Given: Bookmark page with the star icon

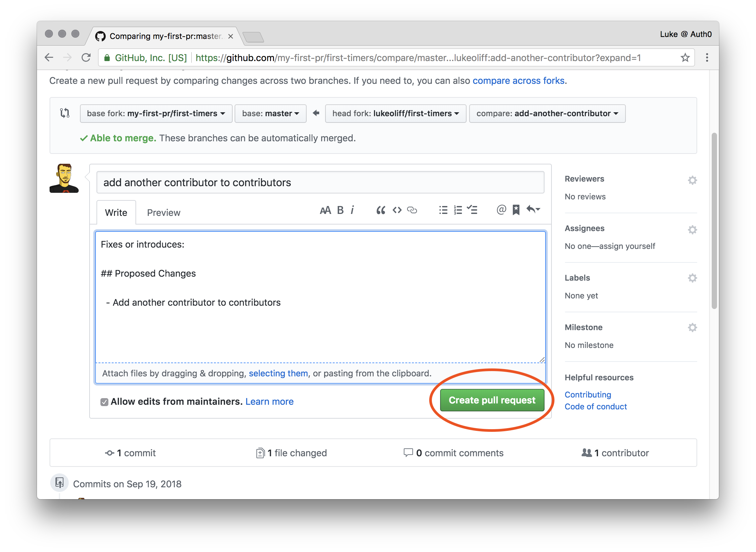Looking at the screenshot, I should pyautogui.click(x=684, y=58).
